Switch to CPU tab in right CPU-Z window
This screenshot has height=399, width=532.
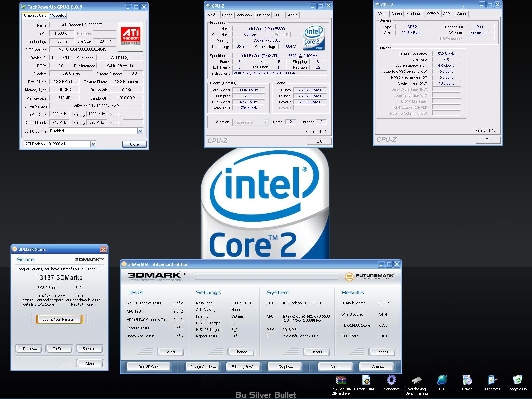pyautogui.click(x=381, y=14)
